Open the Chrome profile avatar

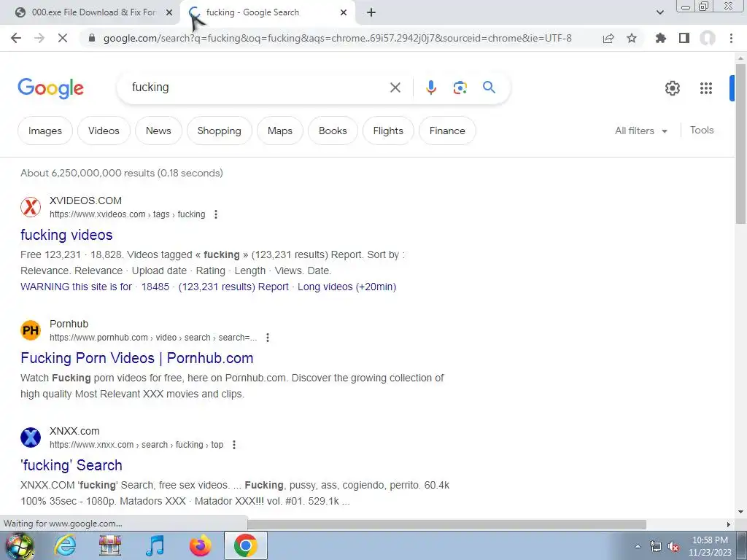[708, 38]
